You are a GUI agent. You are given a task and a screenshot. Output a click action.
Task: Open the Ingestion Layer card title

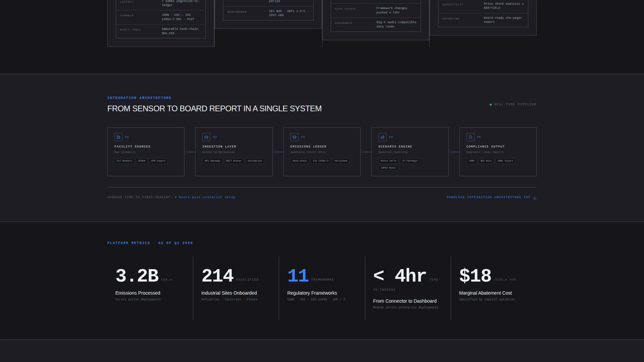(x=219, y=146)
